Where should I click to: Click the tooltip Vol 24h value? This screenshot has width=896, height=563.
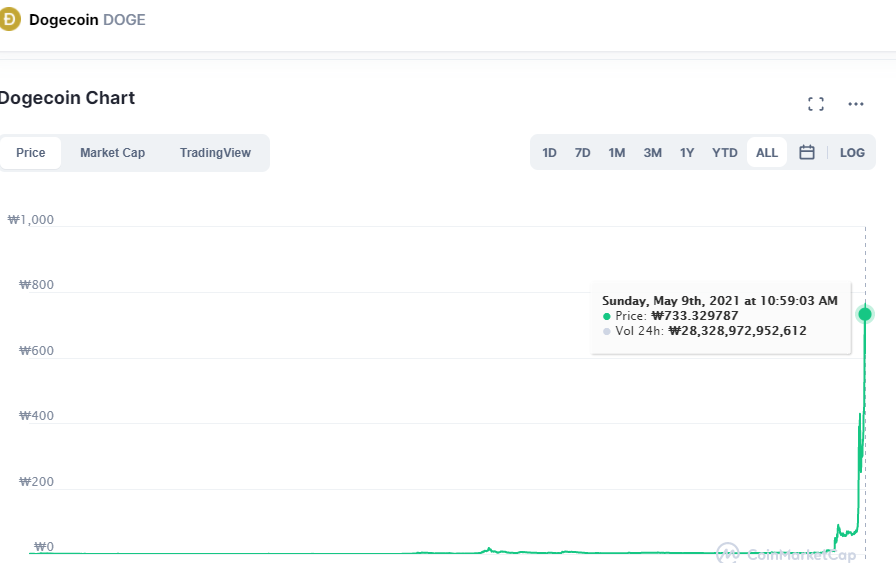[738, 330]
